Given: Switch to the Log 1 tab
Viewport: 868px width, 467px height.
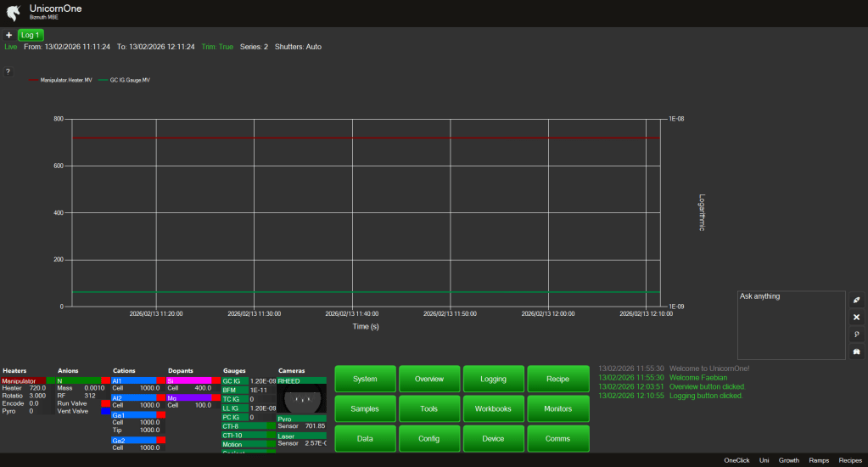Looking at the screenshot, I should pos(30,35).
